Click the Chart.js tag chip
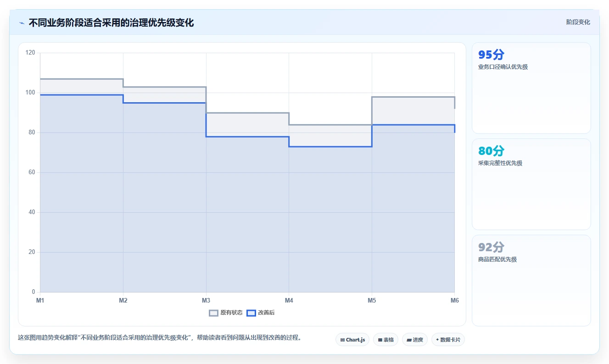 click(x=352, y=340)
